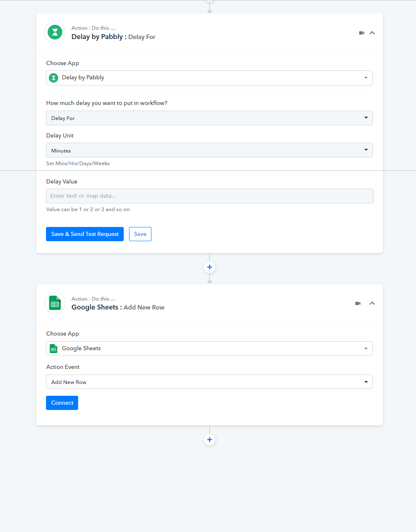Click the Google Sheets step header icon

[55, 303]
